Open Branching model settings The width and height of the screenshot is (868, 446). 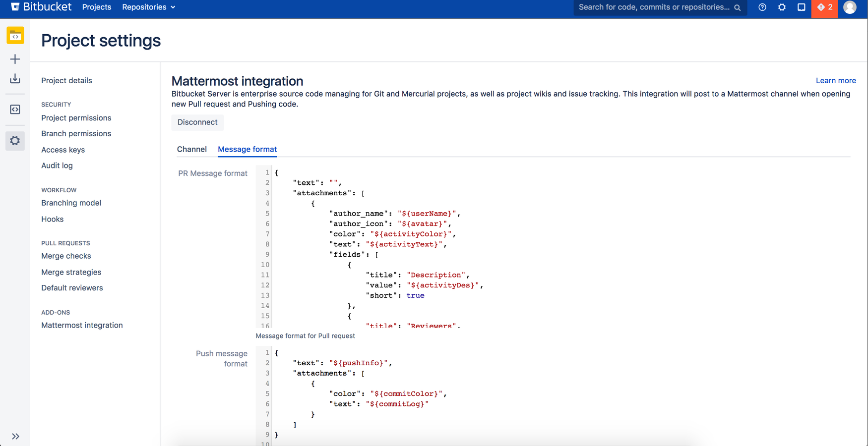click(71, 203)
